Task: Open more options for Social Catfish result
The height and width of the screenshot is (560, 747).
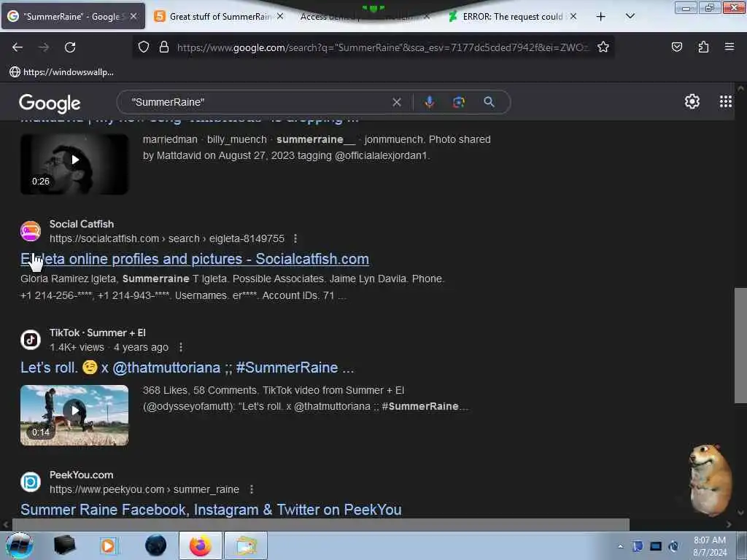Action: click(x=295, y=238)
